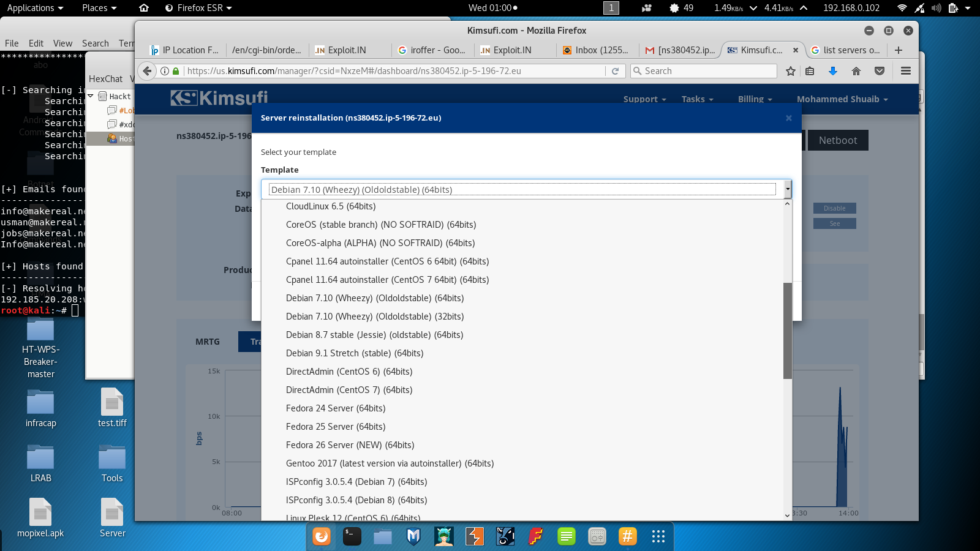Pick Debian 8.7 stable (Jessie) template
This screenshot has width=980, height=551.
click(522, 335)
